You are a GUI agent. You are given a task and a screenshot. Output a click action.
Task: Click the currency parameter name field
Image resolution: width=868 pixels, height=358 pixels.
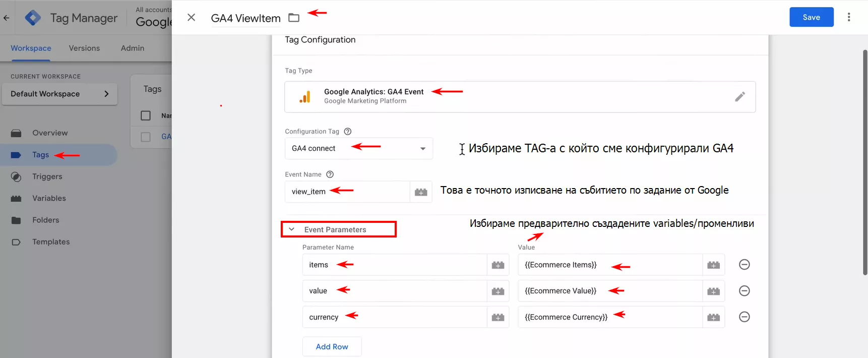click(395, 317)
